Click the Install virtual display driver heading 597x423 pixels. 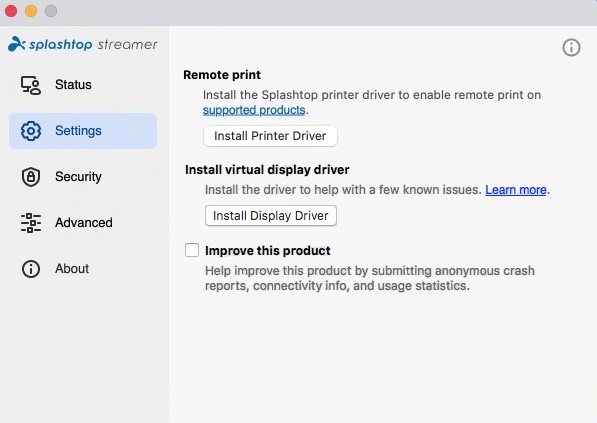[x=267, y=169]
